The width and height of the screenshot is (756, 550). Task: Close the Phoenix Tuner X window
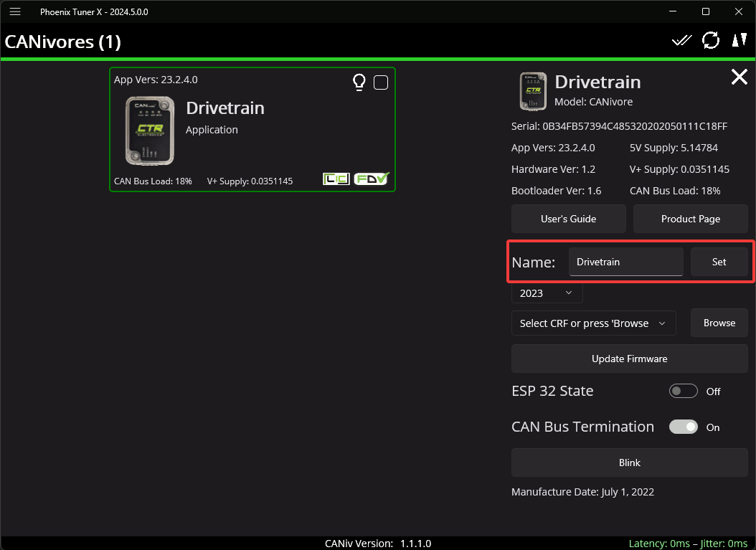tap(738, 11)
